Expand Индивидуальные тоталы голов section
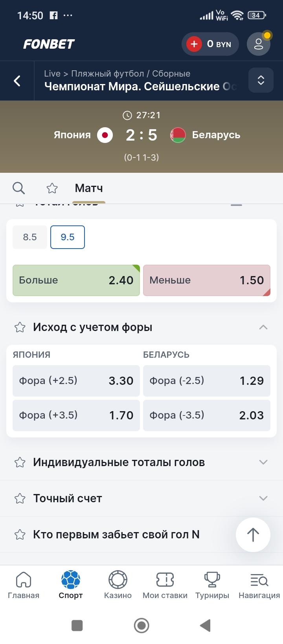Image resolution: width=283 pixels, height=644 pixels. (263, 462)
